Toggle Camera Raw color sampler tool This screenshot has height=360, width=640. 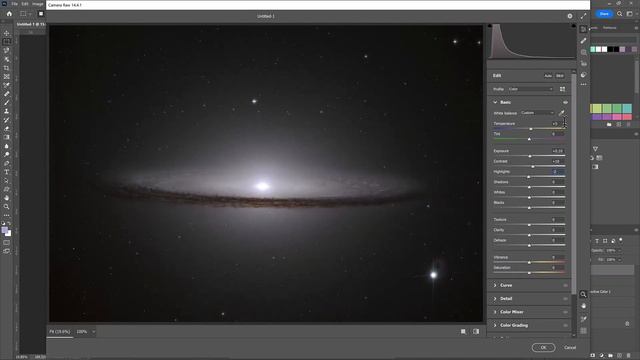[583, 319]
